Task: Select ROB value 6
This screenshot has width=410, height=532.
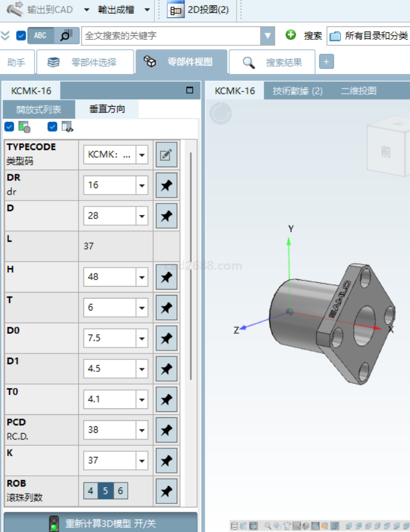Action: tap(121, 491)
